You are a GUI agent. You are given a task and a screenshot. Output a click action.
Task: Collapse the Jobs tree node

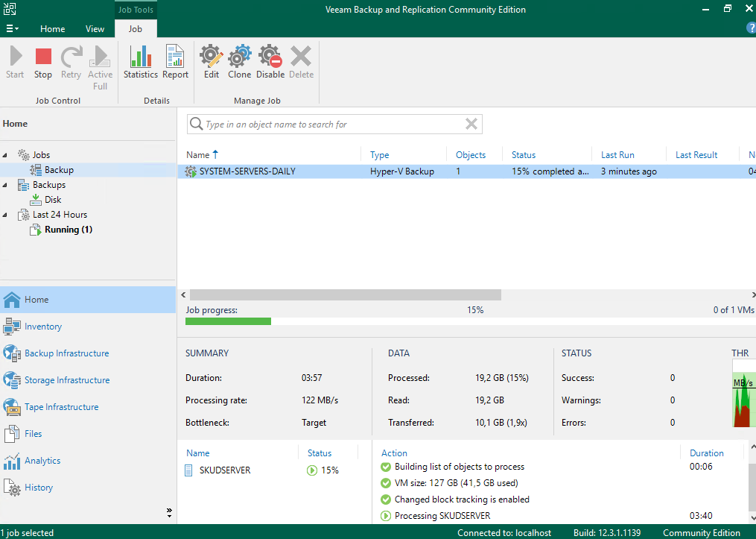pos(6,155)
